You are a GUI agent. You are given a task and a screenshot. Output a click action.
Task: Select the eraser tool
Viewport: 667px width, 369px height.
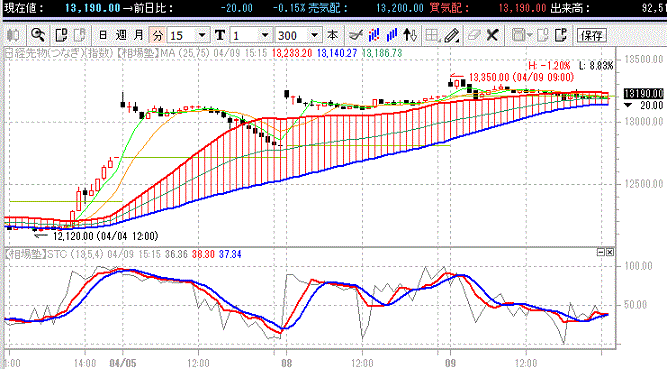tap(473, 35)
